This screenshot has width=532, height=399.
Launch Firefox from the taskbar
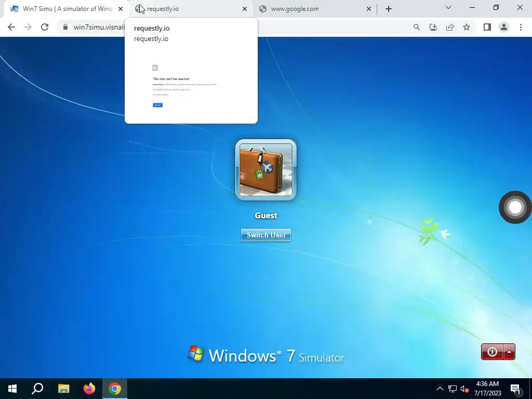click(89, 389)
